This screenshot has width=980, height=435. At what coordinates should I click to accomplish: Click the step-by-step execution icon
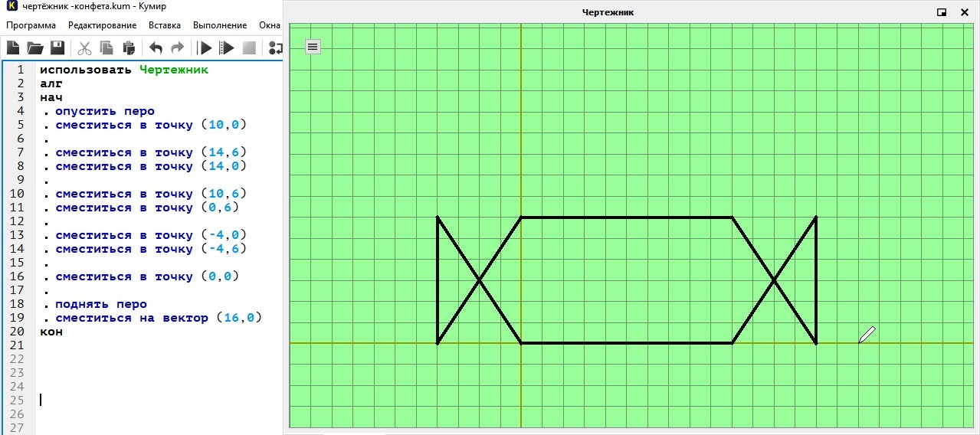[x=276, y=48]
